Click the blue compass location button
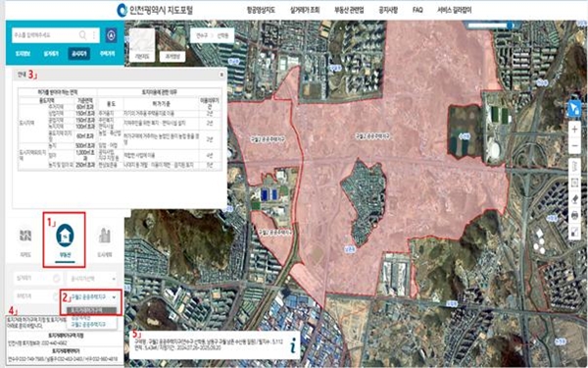The width and height of the screenshot is (588, 368). point(111,35)
